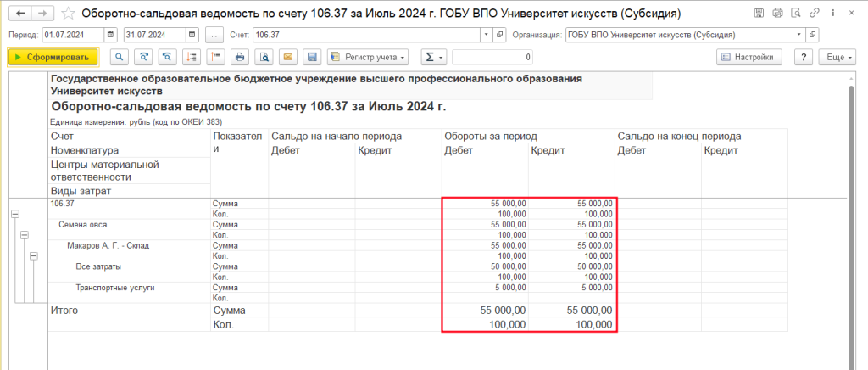This screenshot has height=370, width=868.
Task: Select the 106.37 row cell
Action: pos(129,208)
